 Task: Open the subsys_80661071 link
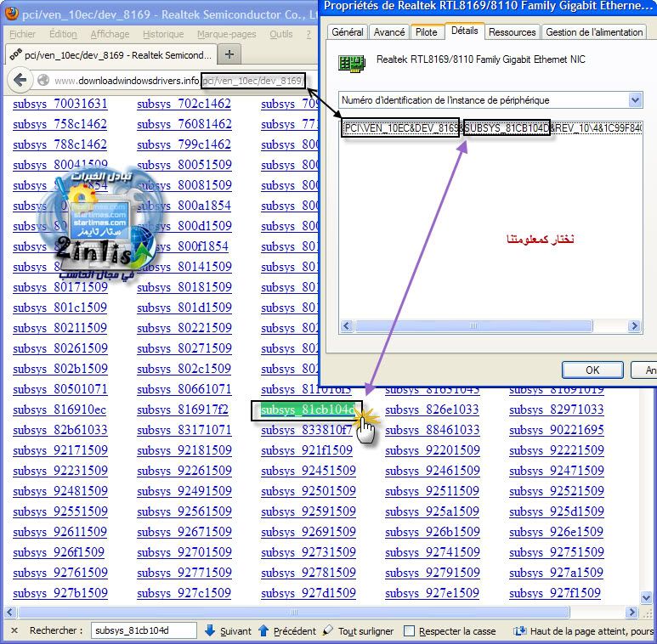click(x=184, y=389)
